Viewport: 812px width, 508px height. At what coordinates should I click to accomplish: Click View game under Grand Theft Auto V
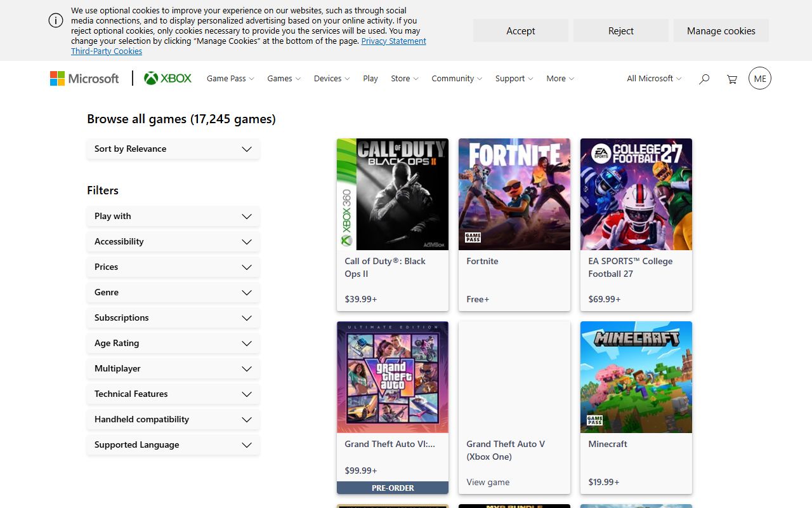(x=488, y=482)
